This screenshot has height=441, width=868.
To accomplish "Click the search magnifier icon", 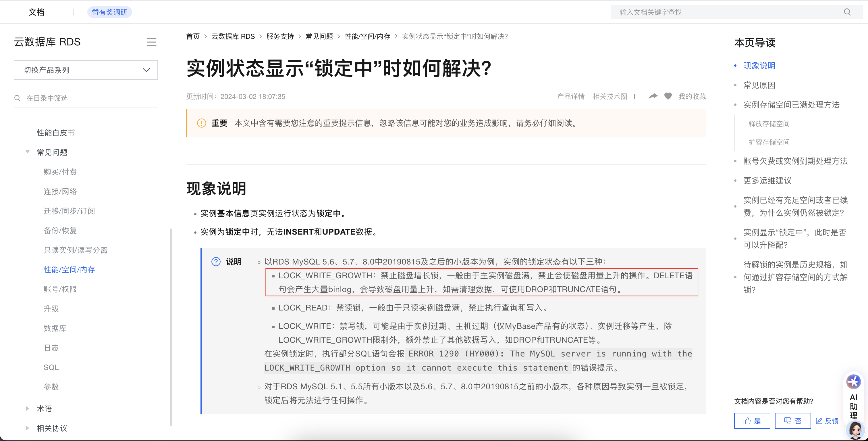I will [x=847, y=12].
